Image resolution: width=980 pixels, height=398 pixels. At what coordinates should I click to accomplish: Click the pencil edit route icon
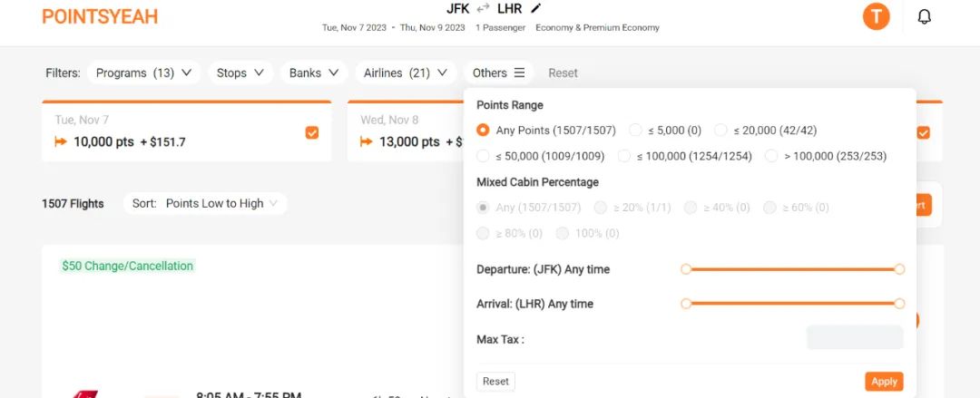535,9
